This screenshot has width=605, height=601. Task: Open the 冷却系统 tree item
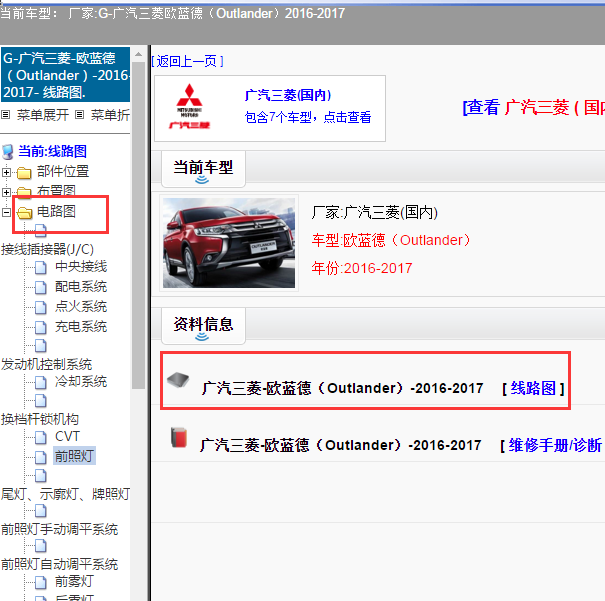tap(81, 381)
